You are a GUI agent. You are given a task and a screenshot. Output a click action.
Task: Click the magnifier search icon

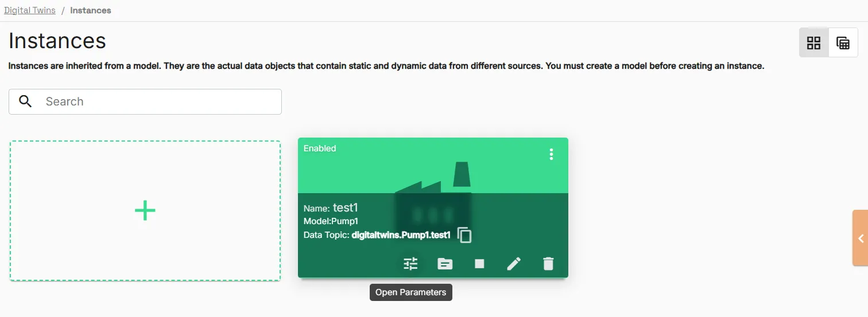point(25,101)
